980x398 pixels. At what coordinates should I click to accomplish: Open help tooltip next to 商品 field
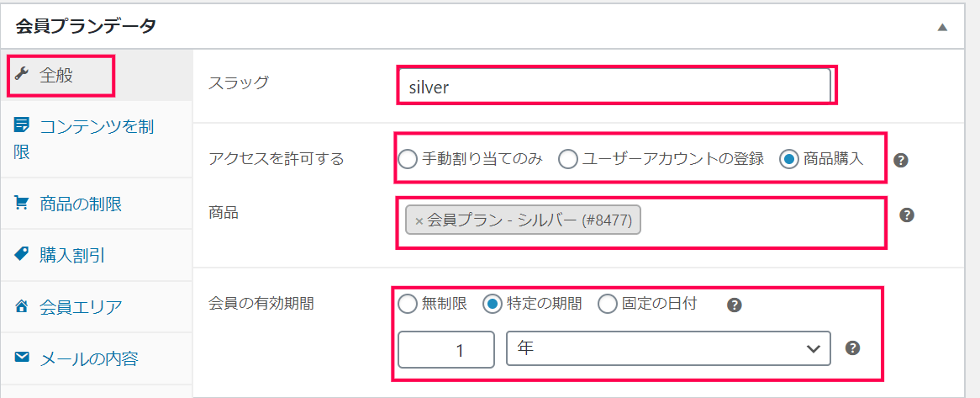coord(907,215)
